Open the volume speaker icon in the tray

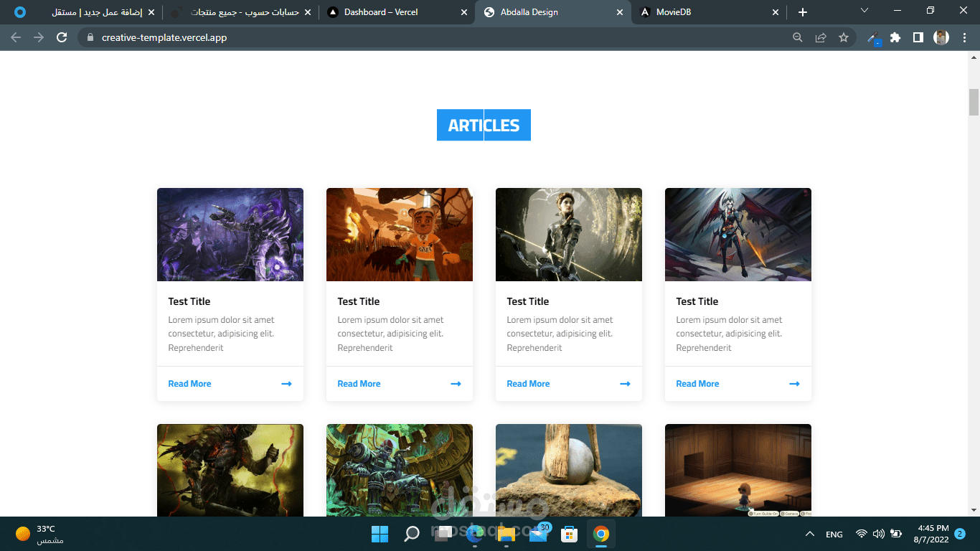(879, 534)
